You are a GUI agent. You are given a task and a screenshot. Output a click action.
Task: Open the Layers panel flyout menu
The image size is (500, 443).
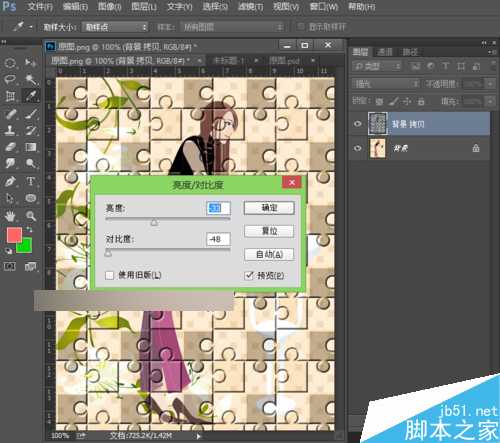point(493,52)
